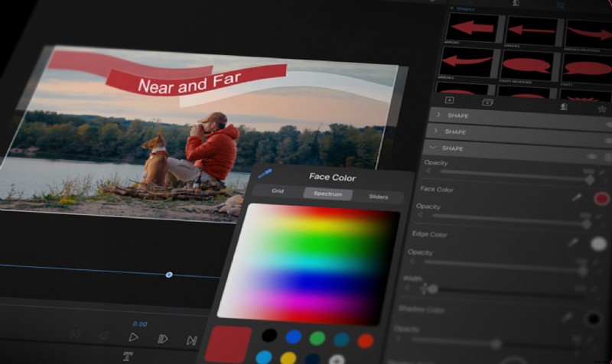Select the large red current color swatch
612x364 pixels.
point(228,344)
